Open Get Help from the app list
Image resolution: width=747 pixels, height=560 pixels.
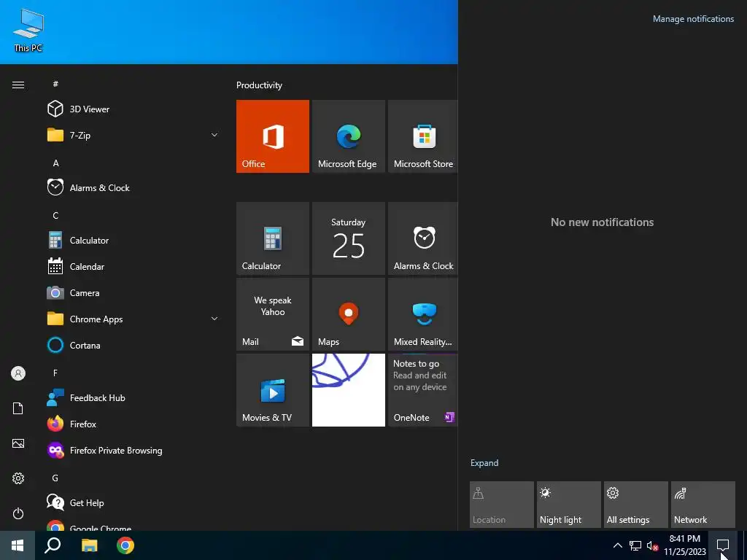click(x=133, y=502)
